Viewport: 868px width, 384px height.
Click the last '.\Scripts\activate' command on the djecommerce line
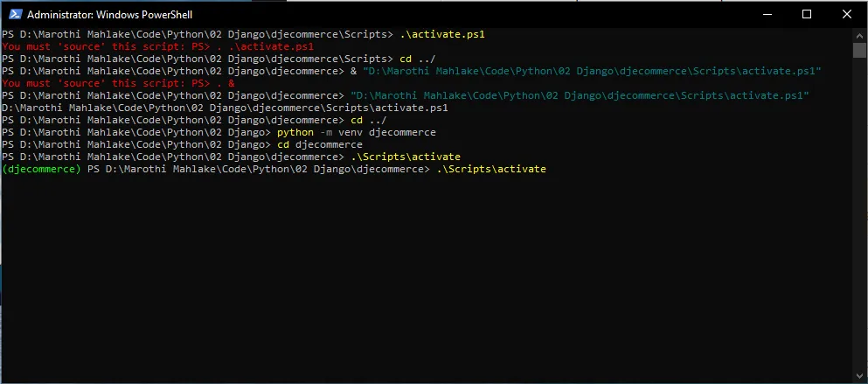[491, 169]
